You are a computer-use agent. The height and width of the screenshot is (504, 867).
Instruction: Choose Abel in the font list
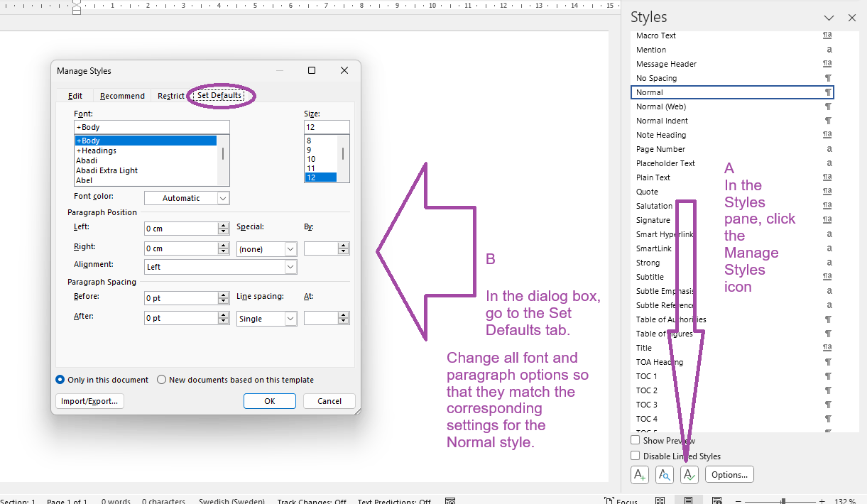146,180
